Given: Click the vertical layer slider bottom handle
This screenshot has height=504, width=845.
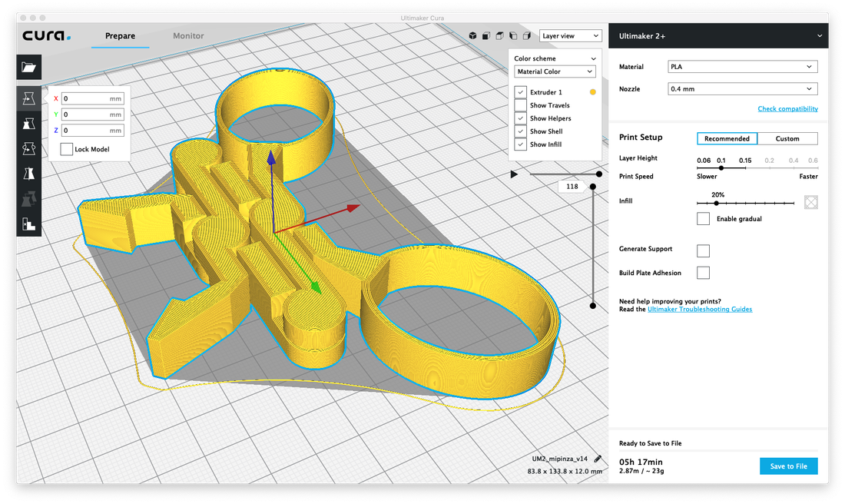Looking at the screenshot, I should tap(593, 306).
